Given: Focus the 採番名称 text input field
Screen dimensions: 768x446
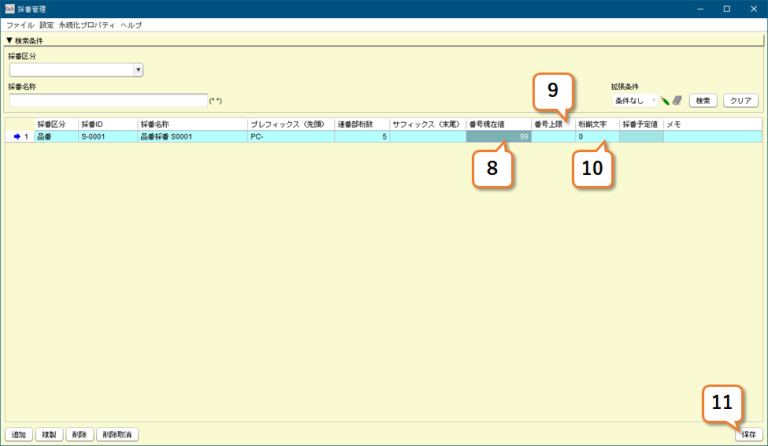Looking at the screenshot, I should (107, 100).
